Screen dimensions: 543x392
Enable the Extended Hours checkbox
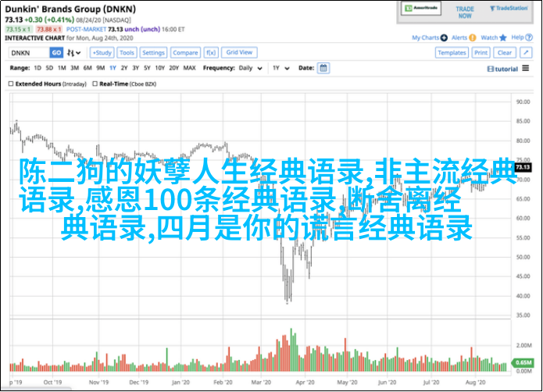(x=11, y=84)
